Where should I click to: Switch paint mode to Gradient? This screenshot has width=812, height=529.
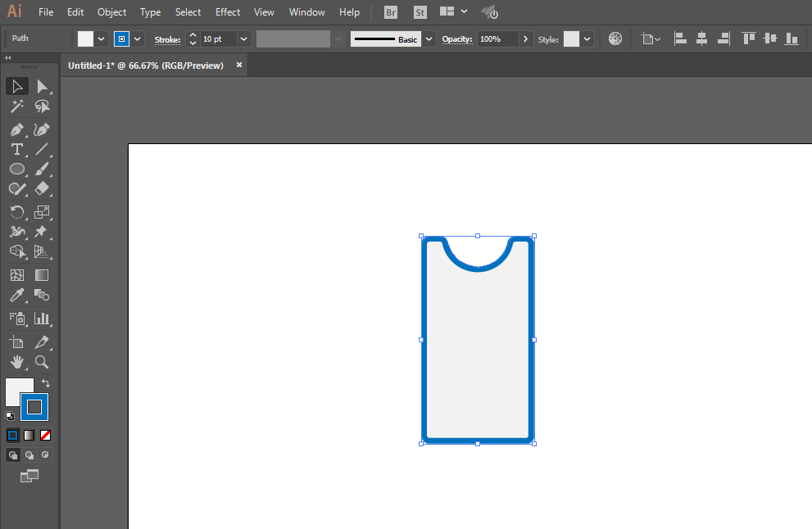(x=29, y=436)
